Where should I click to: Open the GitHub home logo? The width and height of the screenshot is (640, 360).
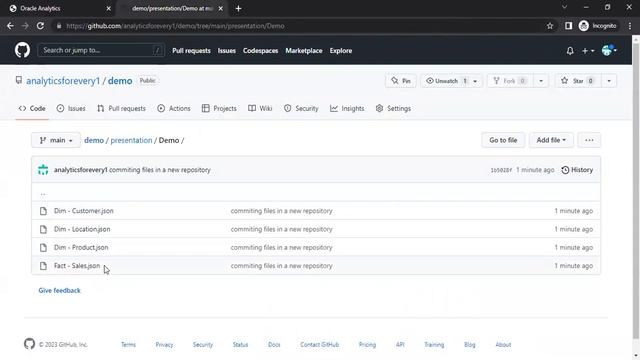pos(22,51)
